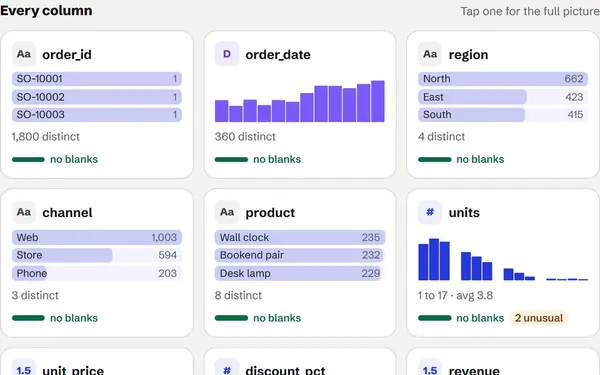Click the no blanks bar on order_date
Viewport: 600px width, 375px height.
(x=231, y=160)
